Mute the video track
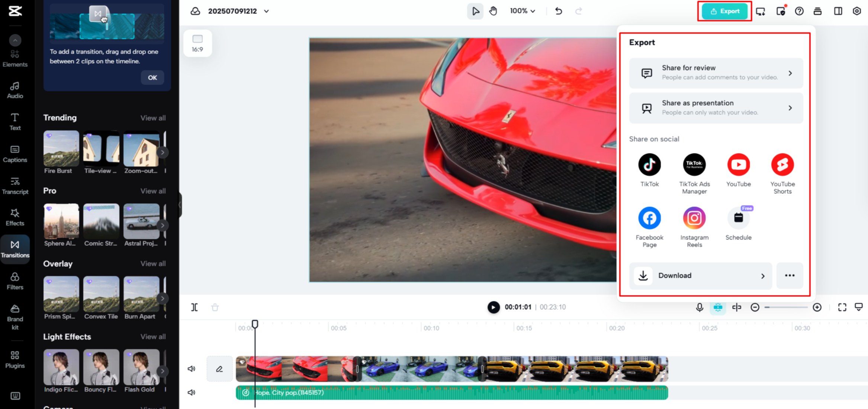This screenshot has width=868, height=409. coord(192,369)
